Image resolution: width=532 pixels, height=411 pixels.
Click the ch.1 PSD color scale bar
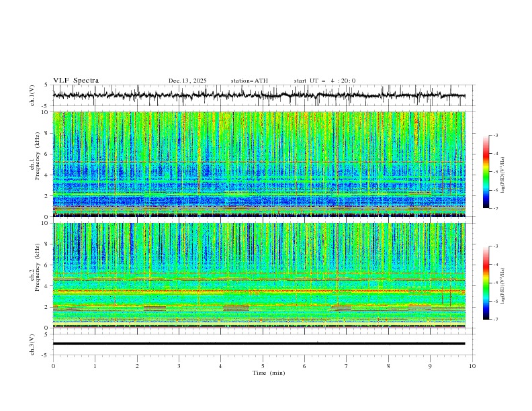[486, 172]
